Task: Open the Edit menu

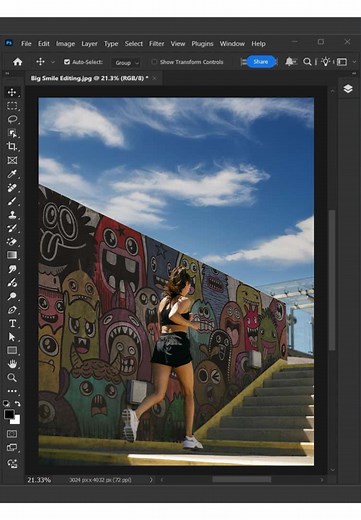Action: point(43,44)
